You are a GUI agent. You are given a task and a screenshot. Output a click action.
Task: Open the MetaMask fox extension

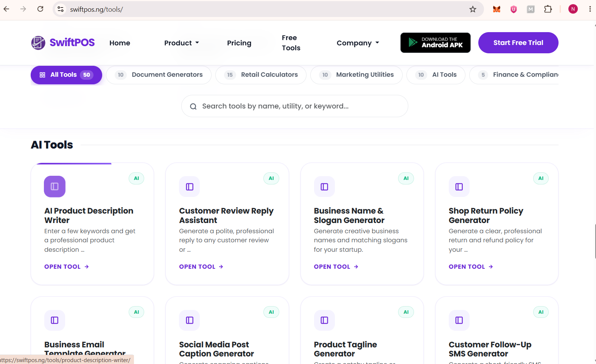coord(496,9)
